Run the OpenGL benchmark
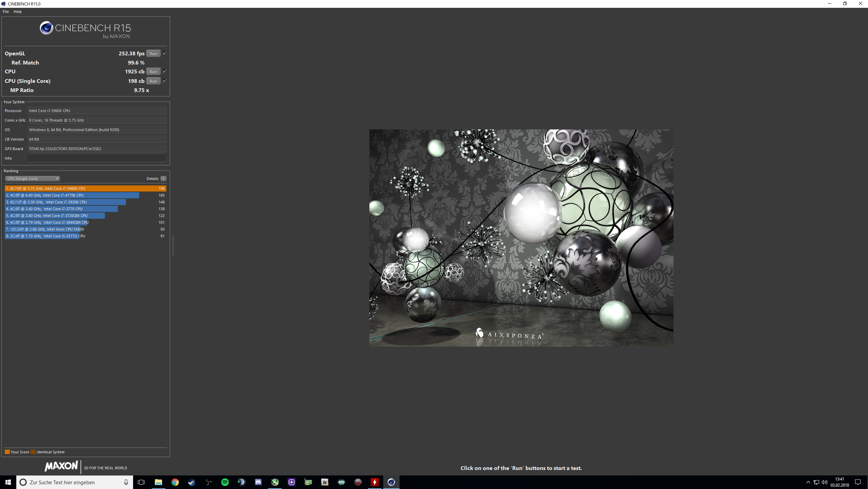Screen dimensions: 868x489 click(x=153, y=54)
